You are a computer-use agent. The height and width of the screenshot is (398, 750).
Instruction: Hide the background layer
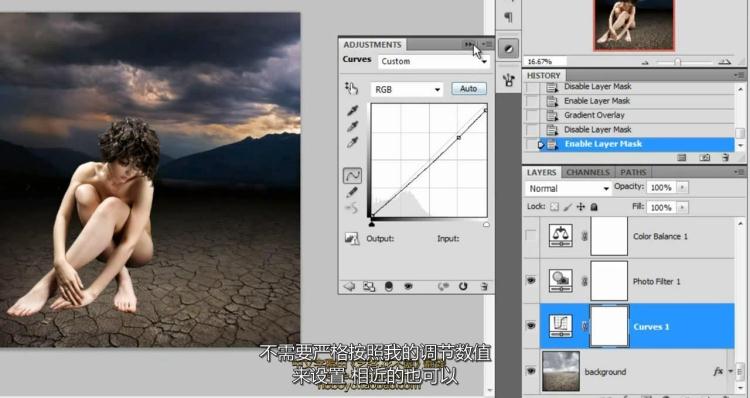point(531,371)
